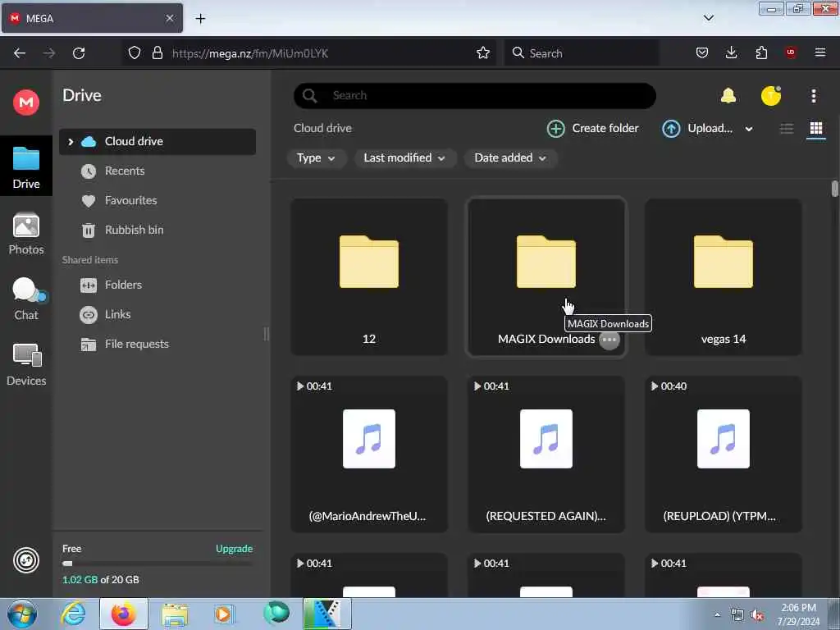Open the folder named 12

pyautogui.click(x=369, y=277)
